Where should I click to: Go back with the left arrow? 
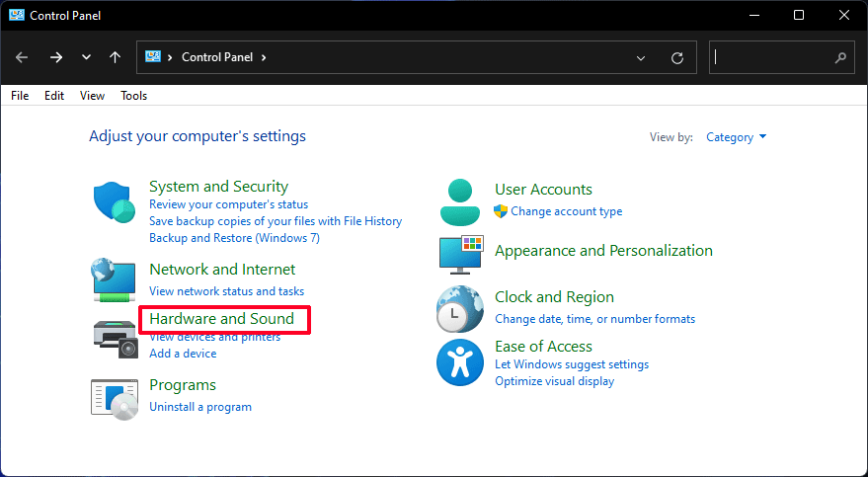[22, 57]
